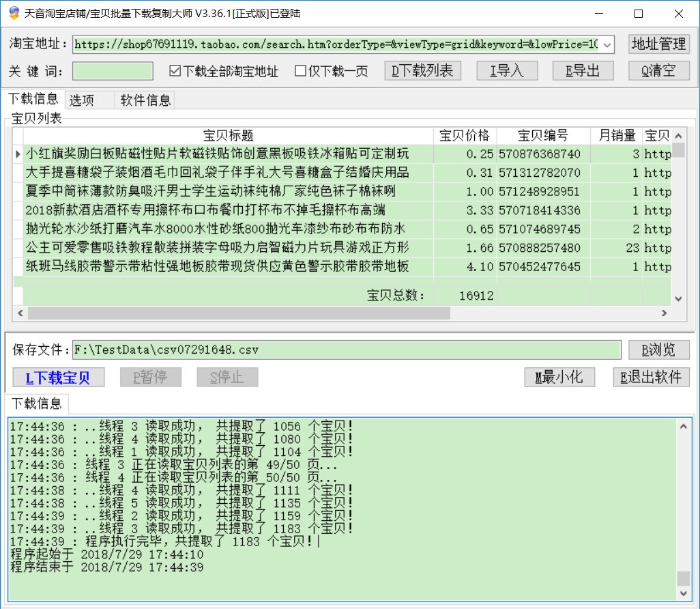Viewport: 700px width, 609px height.
Task: Sort by 宝贝价格 column header
Action: click(x=465, y=135)
